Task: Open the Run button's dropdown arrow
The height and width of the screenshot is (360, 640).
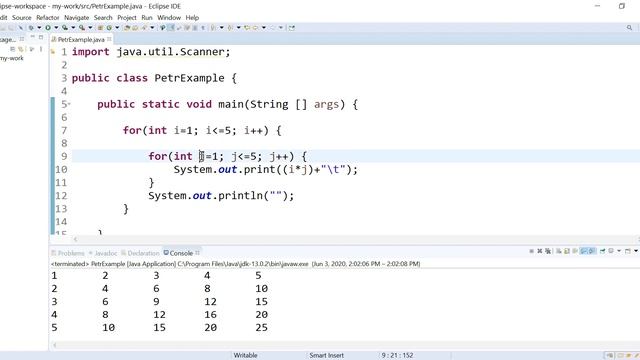Action: click(56, 28)
